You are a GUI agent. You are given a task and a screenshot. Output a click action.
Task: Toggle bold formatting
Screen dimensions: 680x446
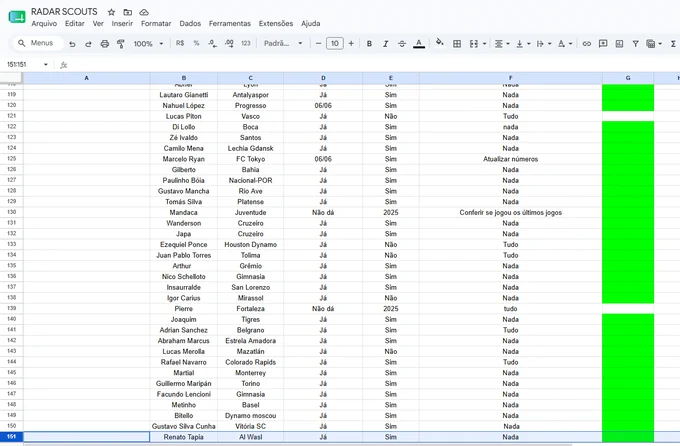point(369,44)
